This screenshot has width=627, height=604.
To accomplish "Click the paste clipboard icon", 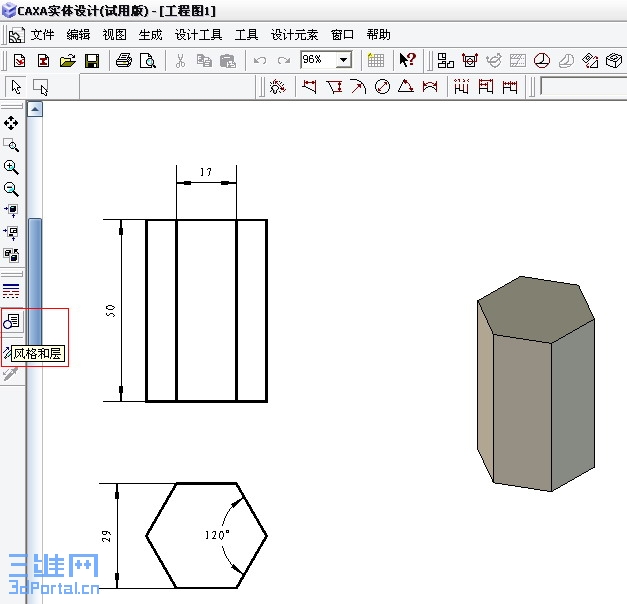I will 228,61.
